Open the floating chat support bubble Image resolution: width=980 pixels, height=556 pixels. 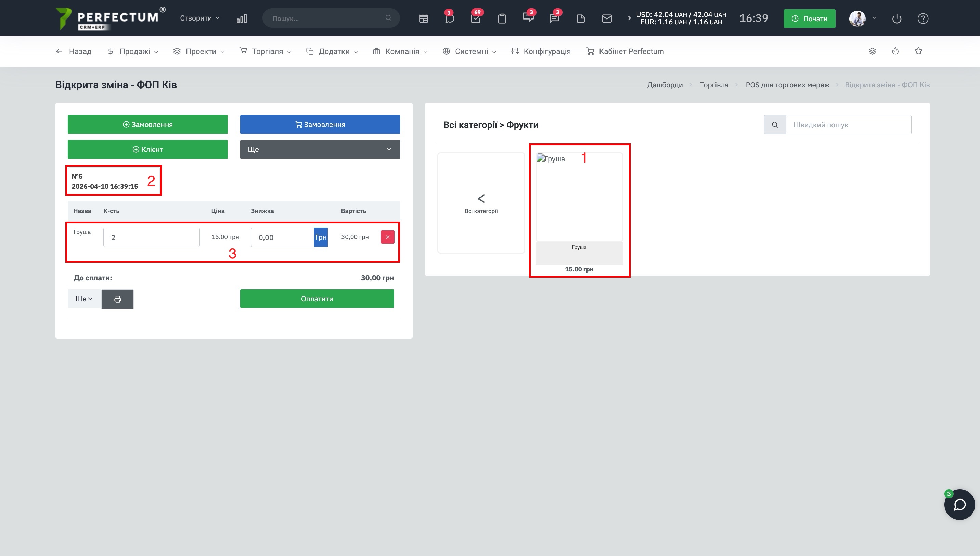pyautogui.click(x=959, y=504)
